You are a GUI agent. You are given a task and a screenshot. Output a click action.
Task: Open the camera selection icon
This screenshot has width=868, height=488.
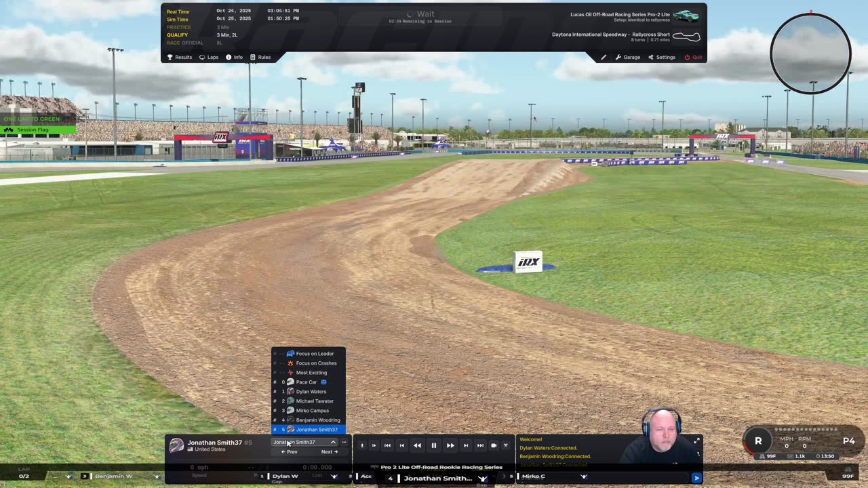pos(494,445)
